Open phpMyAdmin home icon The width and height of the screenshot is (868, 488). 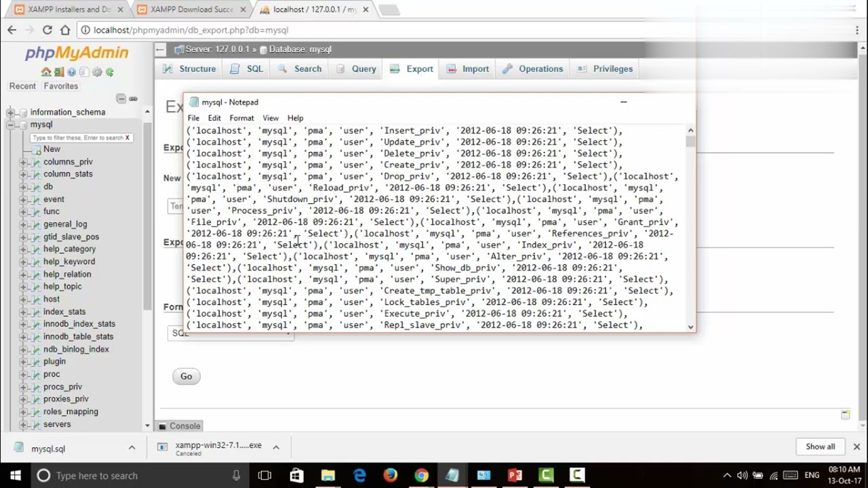[x=46, y=72]
